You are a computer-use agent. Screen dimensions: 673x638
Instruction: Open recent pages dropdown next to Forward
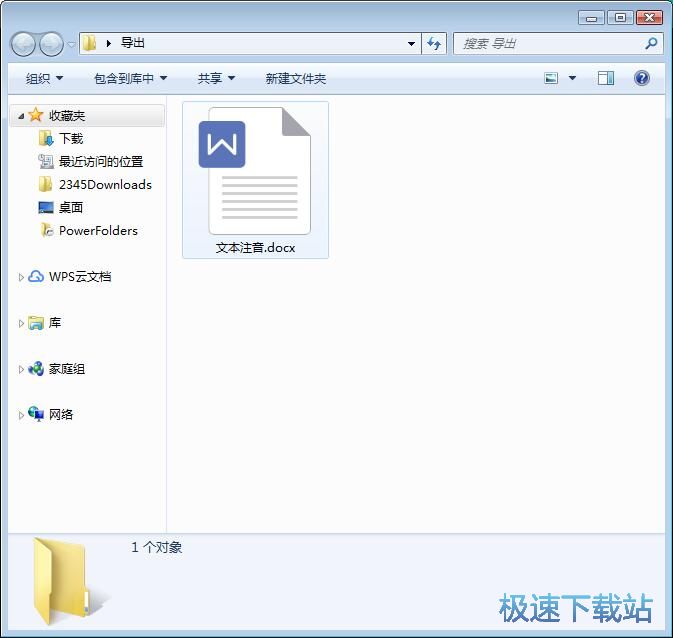pos(71,44)
